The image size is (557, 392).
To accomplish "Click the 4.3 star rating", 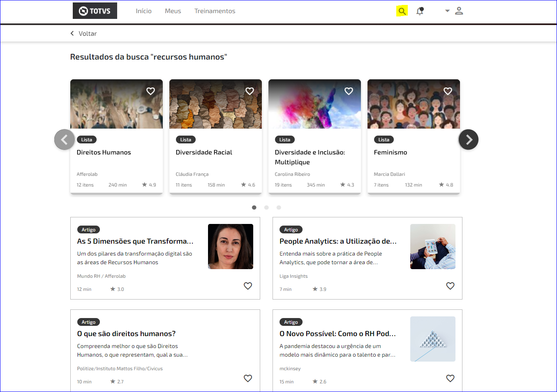I will pyautogui.click(x=347, y=185).
